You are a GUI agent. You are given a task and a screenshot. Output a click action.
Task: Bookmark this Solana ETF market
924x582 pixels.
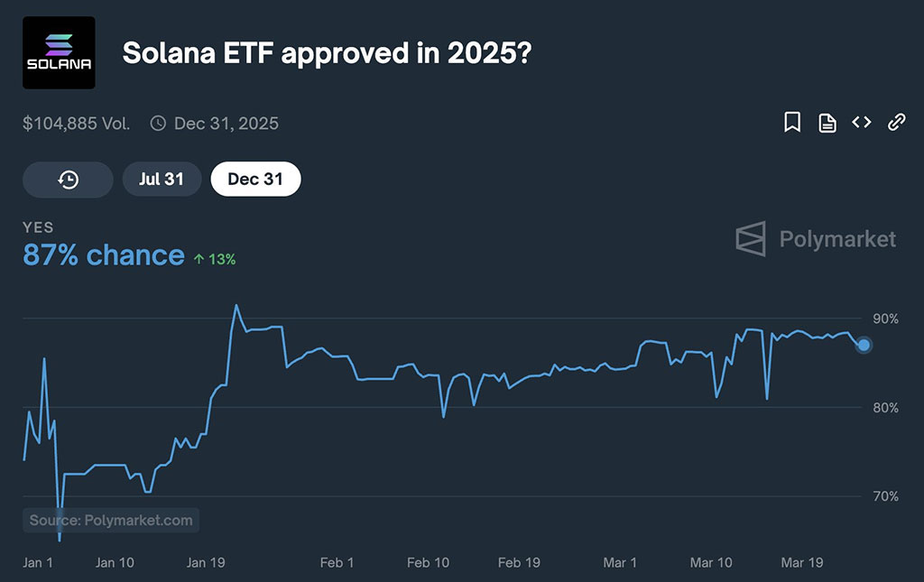tap(792, 123)
